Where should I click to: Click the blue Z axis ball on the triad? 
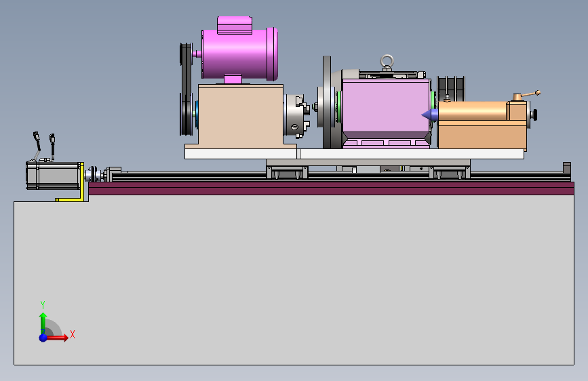click(43, 338)
